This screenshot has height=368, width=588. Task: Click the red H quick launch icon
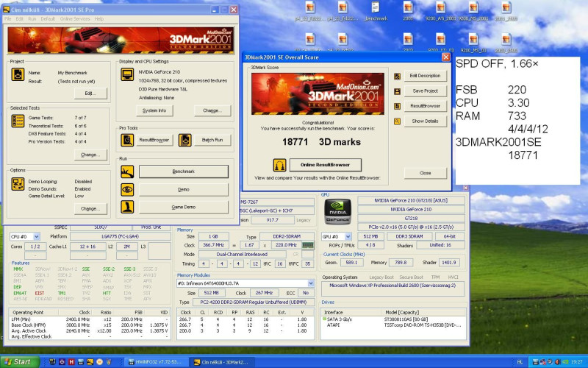point(71,362)
